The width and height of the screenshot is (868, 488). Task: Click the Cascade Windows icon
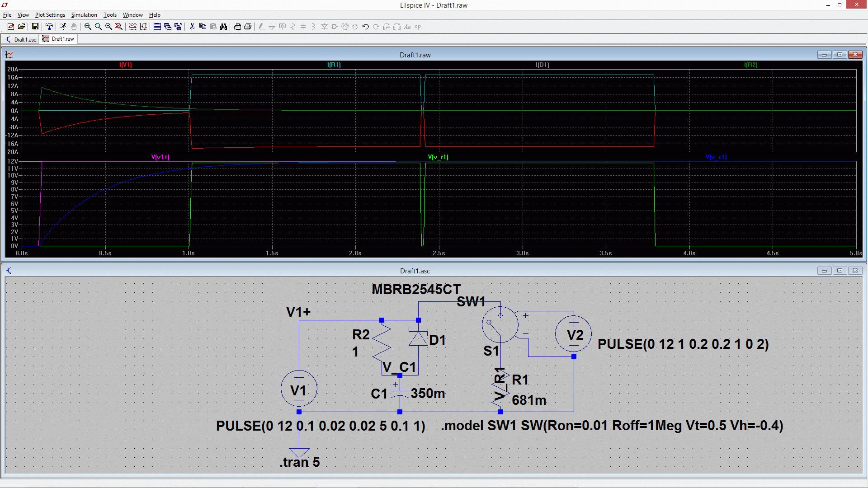(167, 27)
